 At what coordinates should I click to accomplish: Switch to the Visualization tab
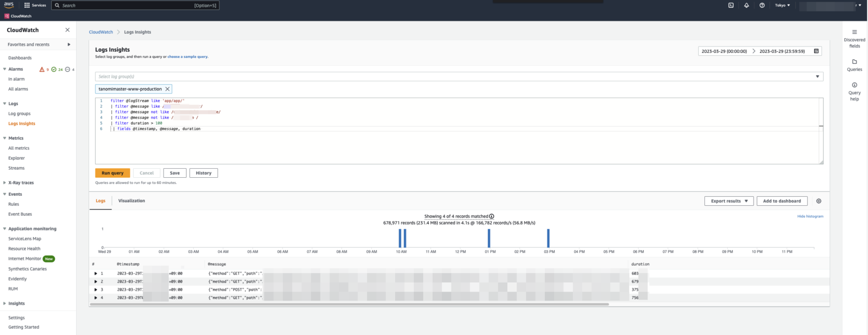(x=132, y=201)
